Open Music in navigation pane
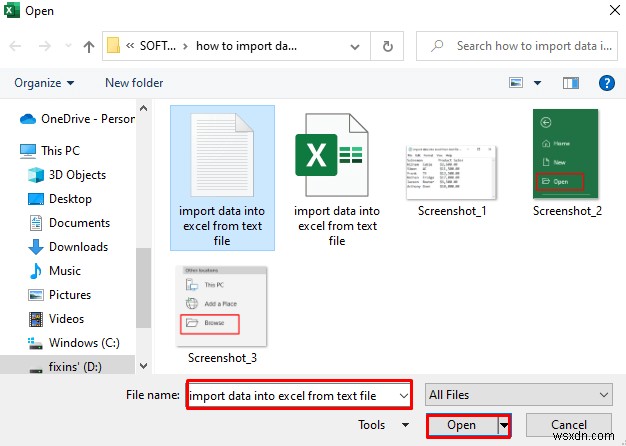 coord(54,271)
